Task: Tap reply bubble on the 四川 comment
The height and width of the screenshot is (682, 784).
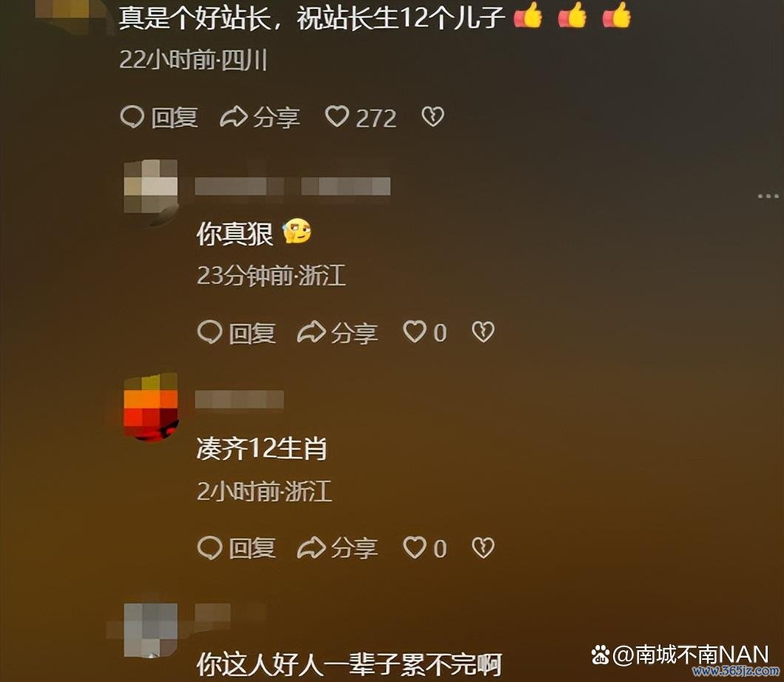Action: (159, 118)
